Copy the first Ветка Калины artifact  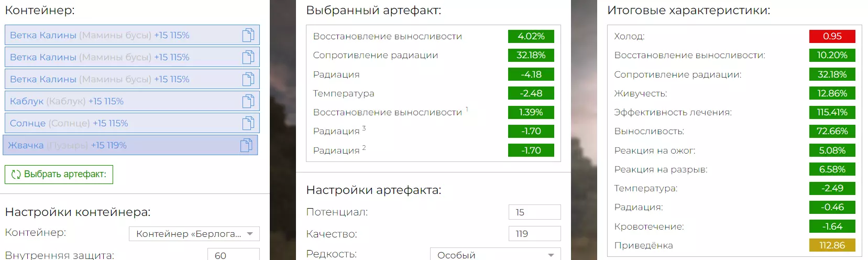coord(248,35)
